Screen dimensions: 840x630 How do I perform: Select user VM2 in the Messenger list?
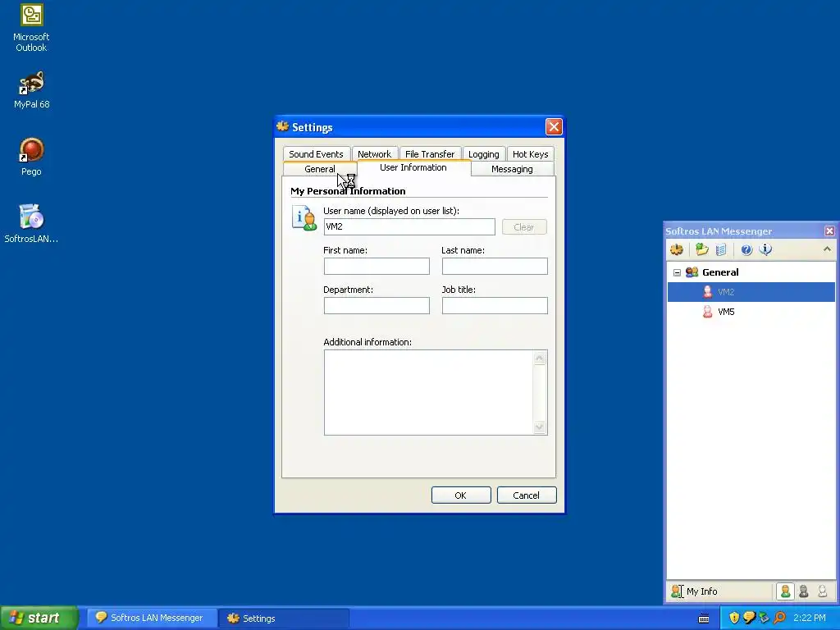751,292
